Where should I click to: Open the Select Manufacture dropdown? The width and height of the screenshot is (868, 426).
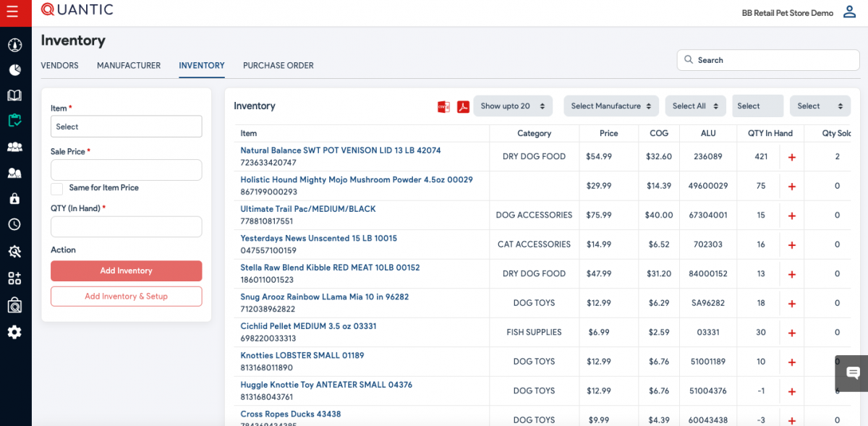pyautogui.click(x=611, y=106)
